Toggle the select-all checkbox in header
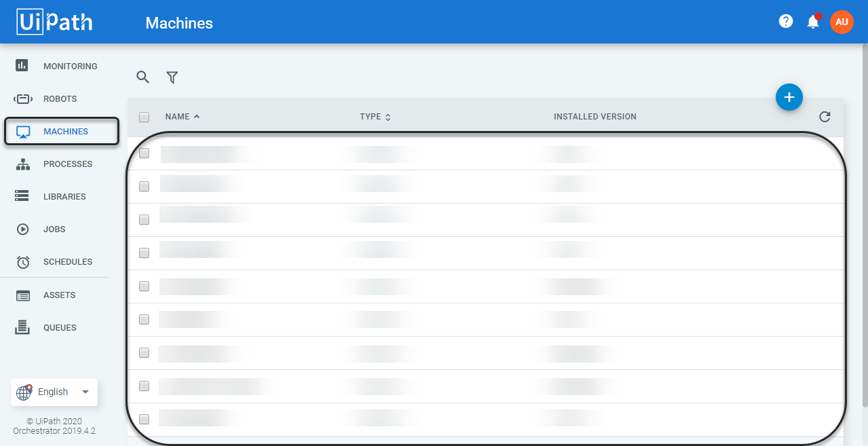Viewport: 868px width, 446px height. coord(144,117)
